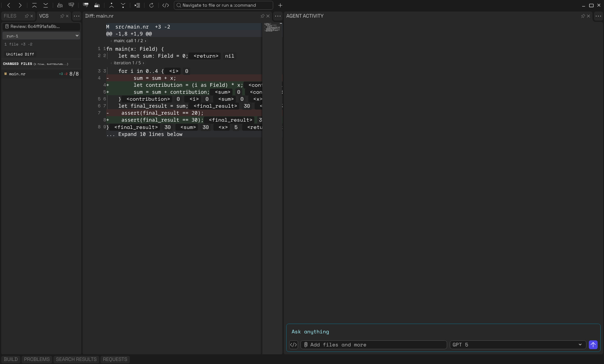Click the step-up chevron with bar icon

[x=34, y=5]
